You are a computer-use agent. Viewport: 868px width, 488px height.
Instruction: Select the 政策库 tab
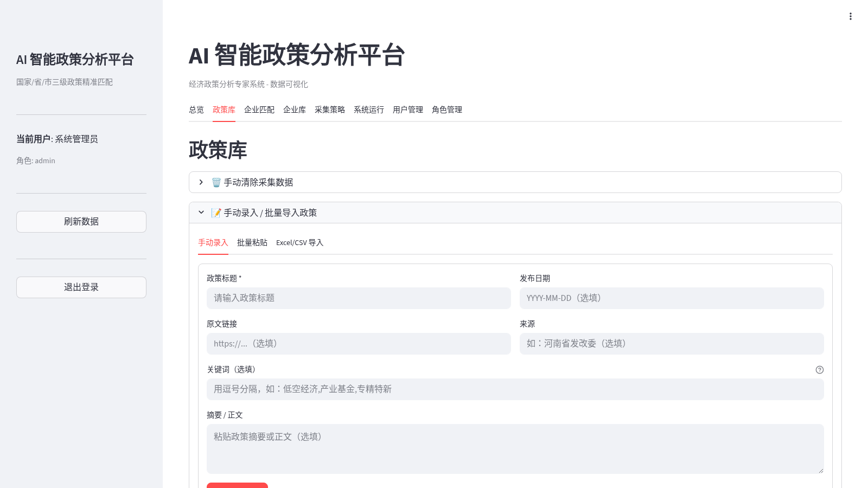click(x=224, y=110)
